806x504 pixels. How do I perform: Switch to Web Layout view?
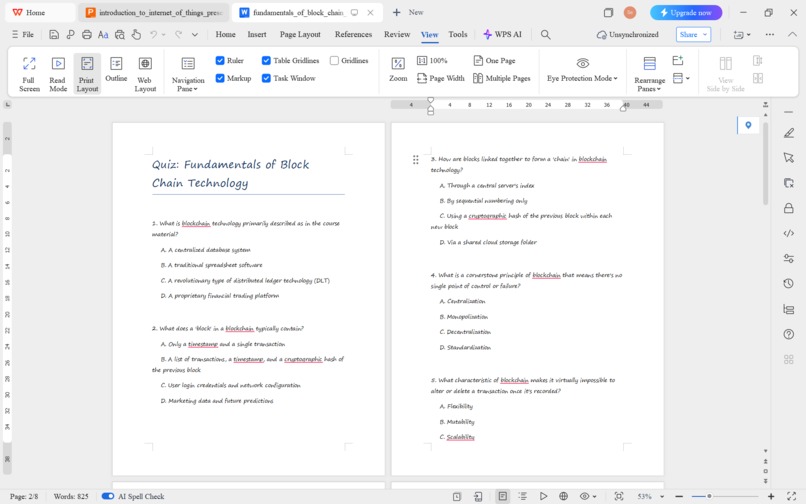point(145,74)
